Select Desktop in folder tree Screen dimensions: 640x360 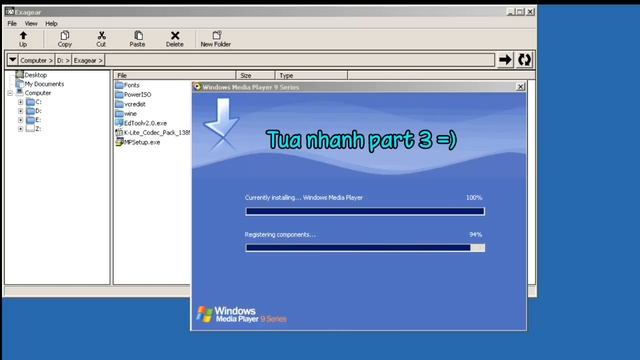[x=36, y=75]
